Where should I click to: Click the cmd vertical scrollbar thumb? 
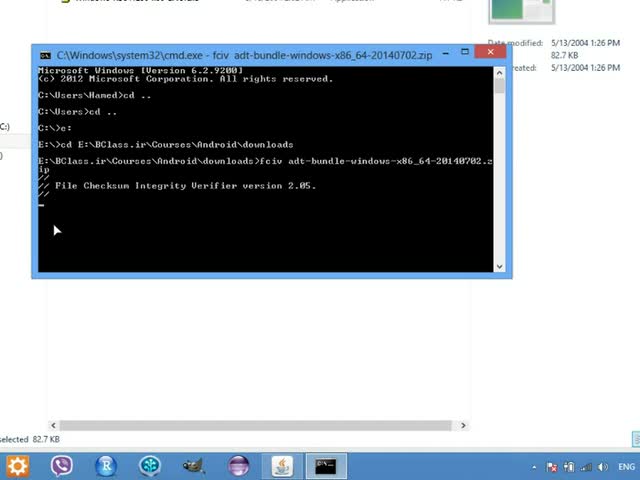(x=499, y=87)
